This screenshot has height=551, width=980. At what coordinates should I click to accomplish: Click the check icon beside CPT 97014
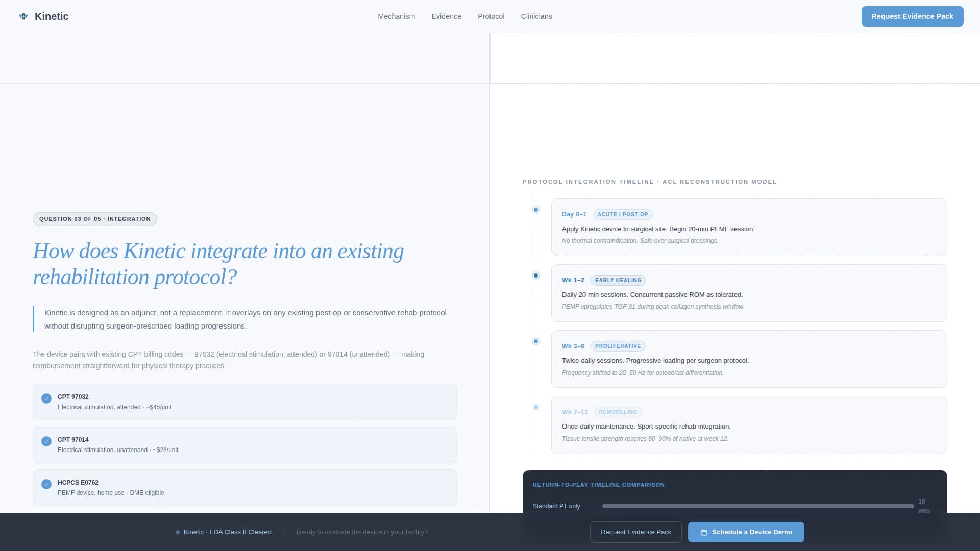[x=46, y=441]
